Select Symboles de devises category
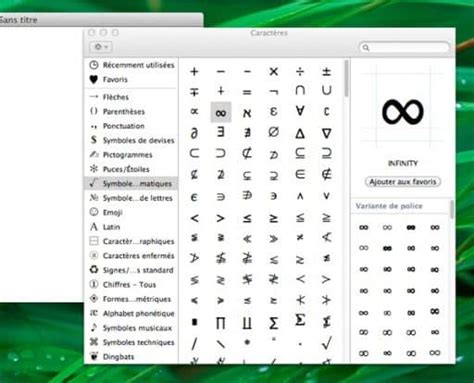Image resolution: width=474 pixels, height=383 pixels. tap(132, 140)
